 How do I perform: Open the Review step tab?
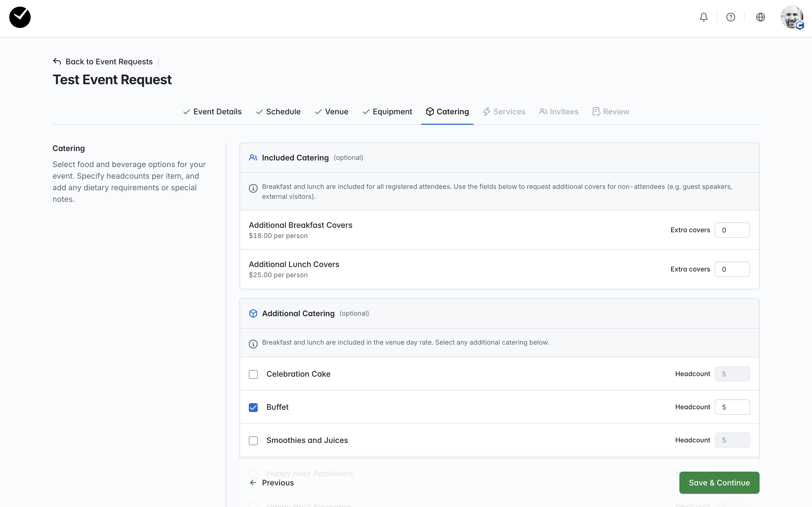pyautogui.click(x=610, y=112)
